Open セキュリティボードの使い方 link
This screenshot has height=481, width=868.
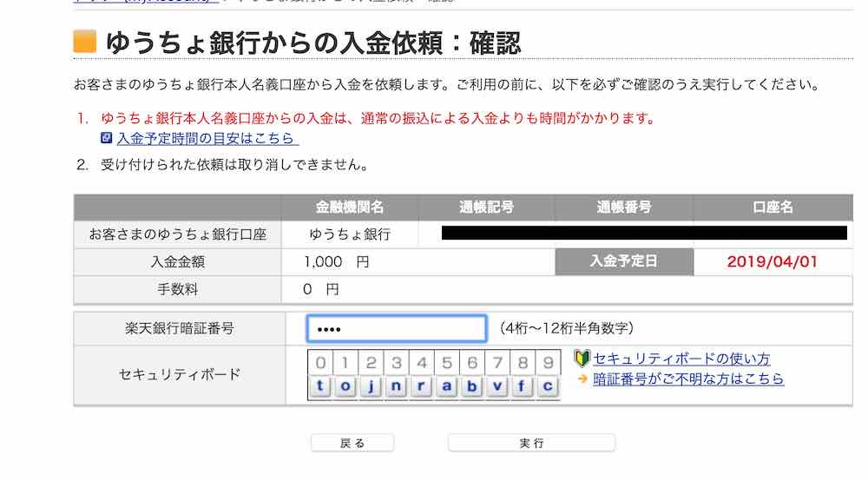[x=681, y=359]
